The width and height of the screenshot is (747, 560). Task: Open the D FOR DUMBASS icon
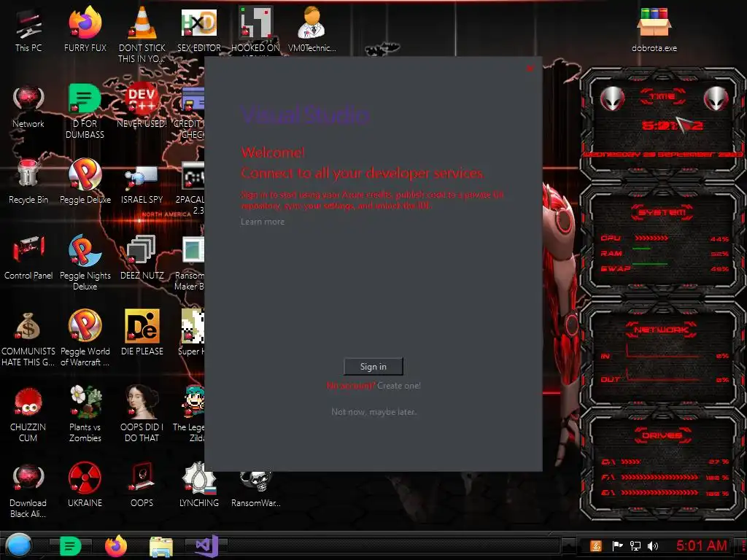[x=85, y=111]
